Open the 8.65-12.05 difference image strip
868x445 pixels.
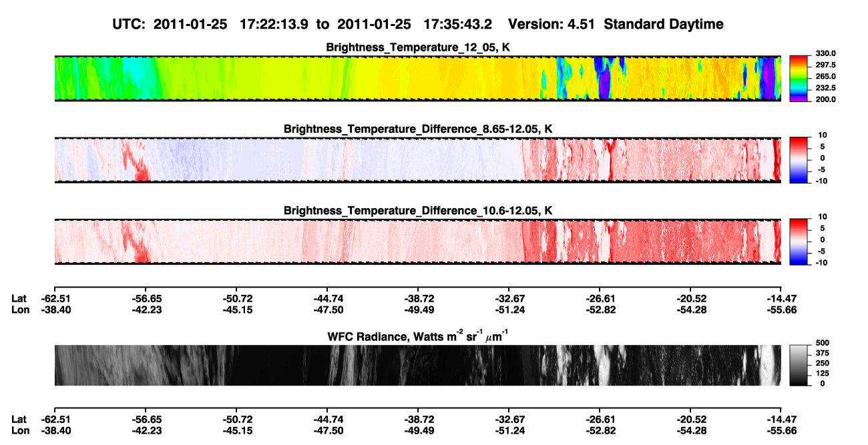pyautogui.click(x=417, y=160)
